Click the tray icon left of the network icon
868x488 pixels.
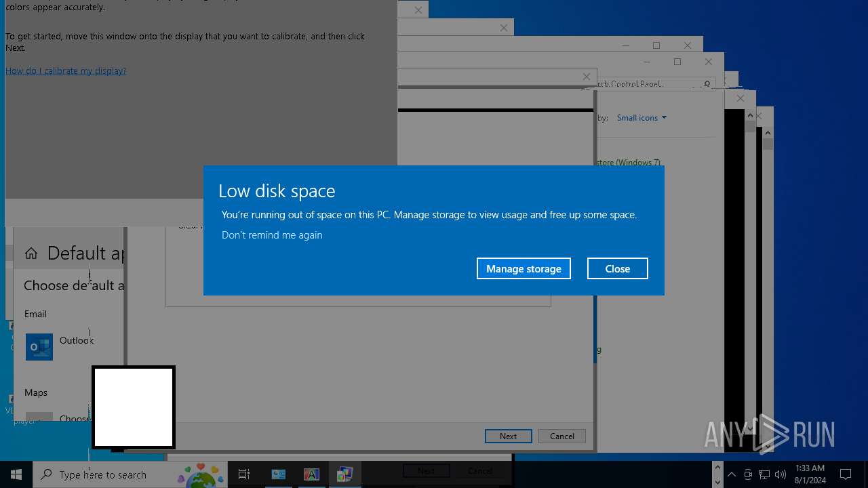[x=748, y=474]
